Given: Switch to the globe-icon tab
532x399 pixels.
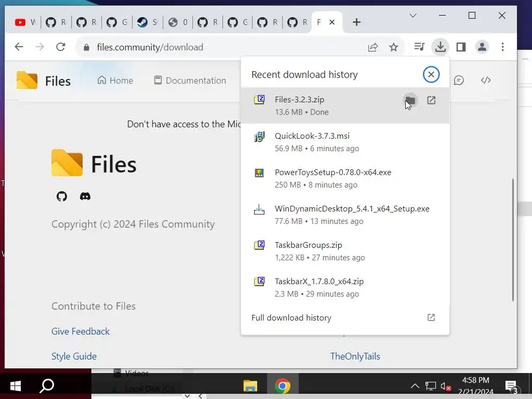Looking at the screenshot, I should [178, 22].
